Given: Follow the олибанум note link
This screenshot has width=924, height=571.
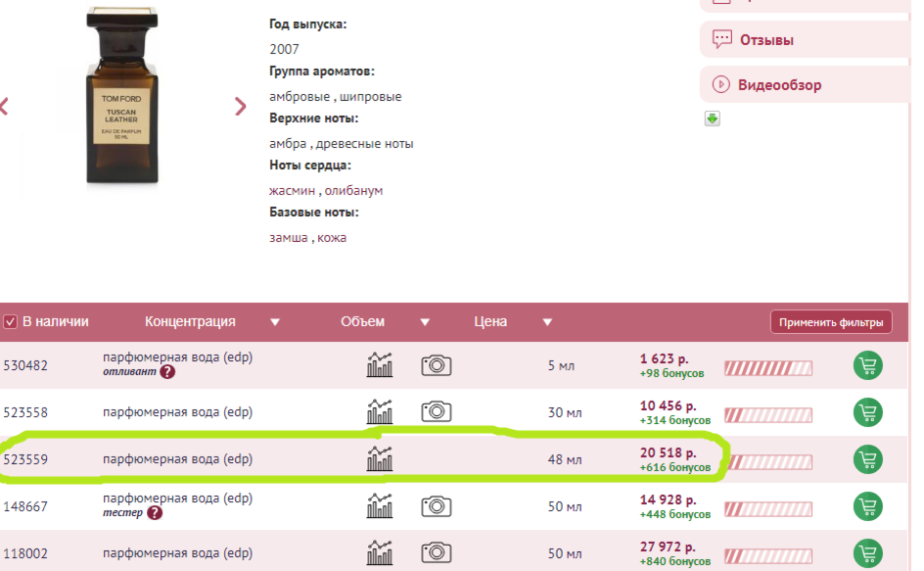Looking at the screenshot, I should pyautogui.click(x=353, y=191).
